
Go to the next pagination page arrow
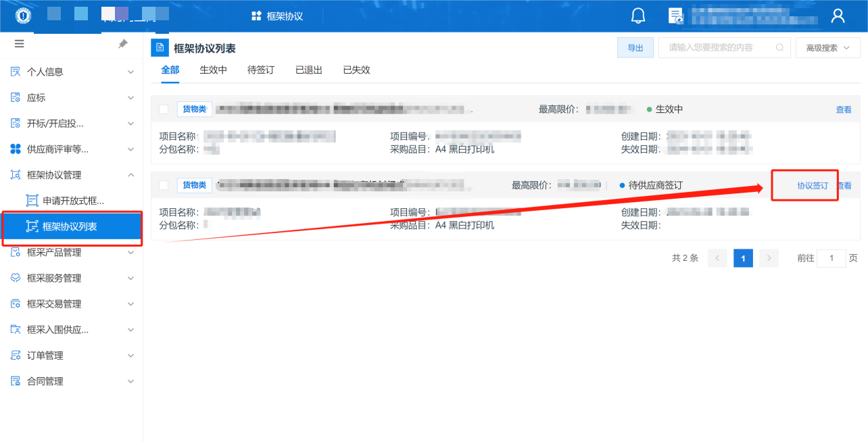pyautogui.click(x=769, y=258)
